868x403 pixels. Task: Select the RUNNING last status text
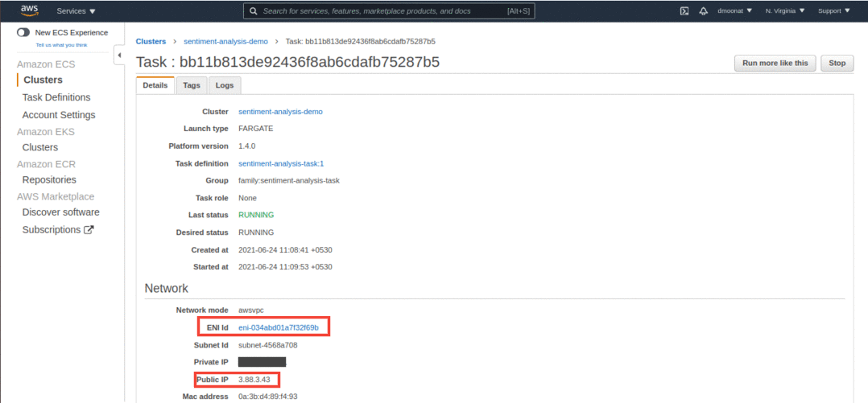click(x=256, y=215)
